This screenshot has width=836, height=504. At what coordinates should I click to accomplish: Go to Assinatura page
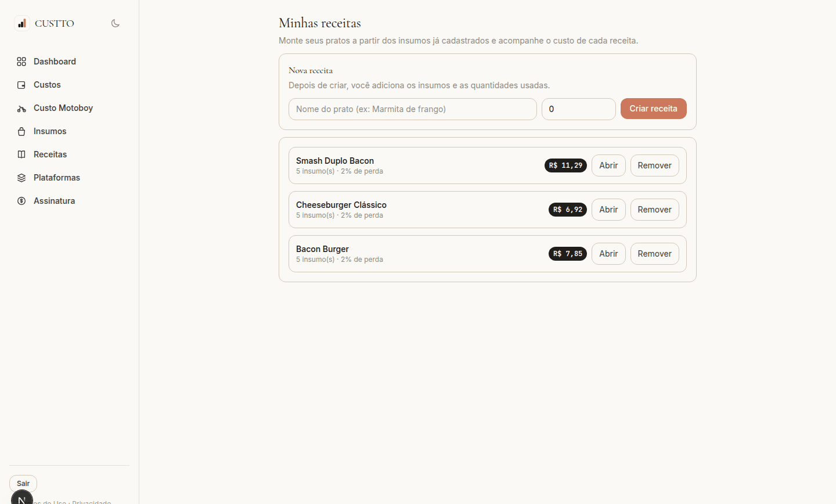(69, 201)
